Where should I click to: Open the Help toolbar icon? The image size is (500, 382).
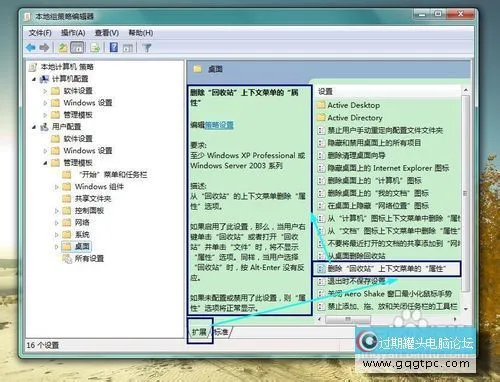[114, 48]
